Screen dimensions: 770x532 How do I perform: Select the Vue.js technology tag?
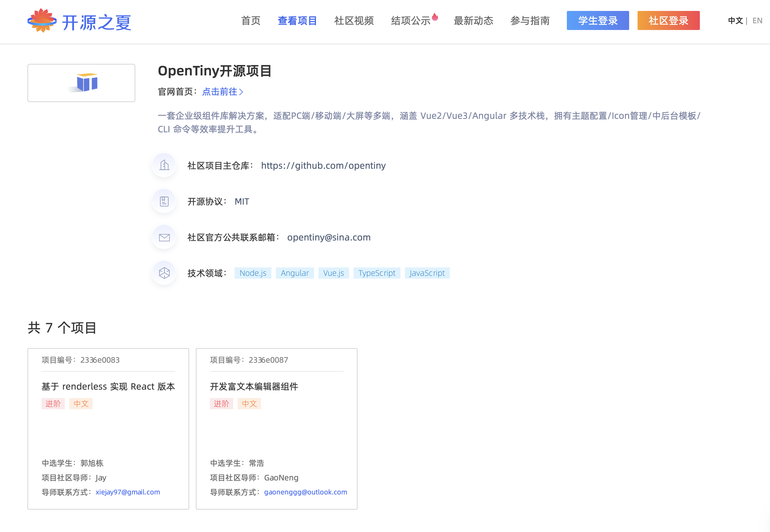(333, 273)
